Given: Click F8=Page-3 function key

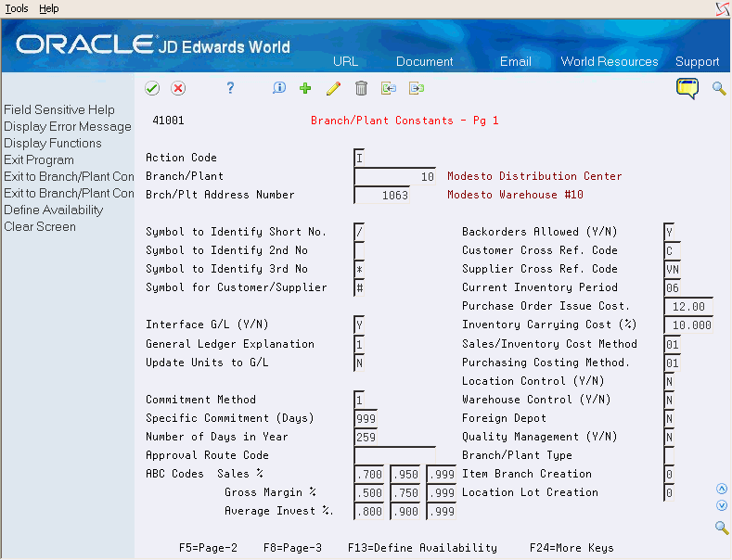Looking at the screenshot, I should click(292, 548).
